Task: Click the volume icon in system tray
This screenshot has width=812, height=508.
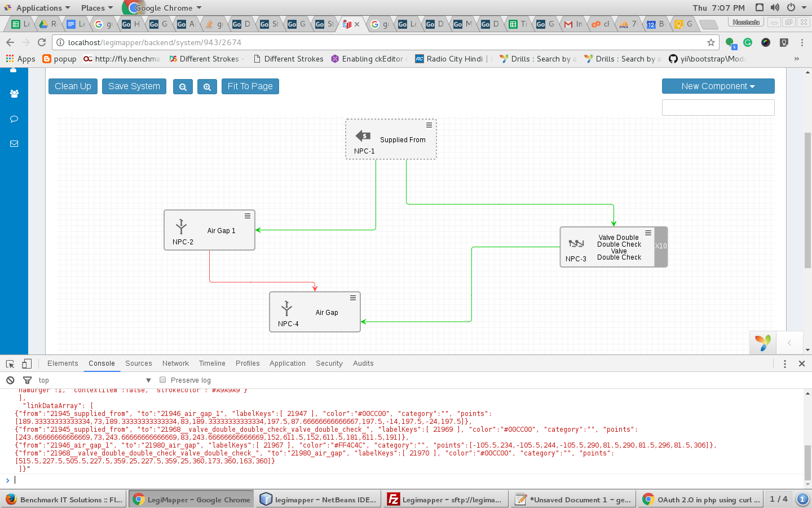Action: (x=775, y=8)
